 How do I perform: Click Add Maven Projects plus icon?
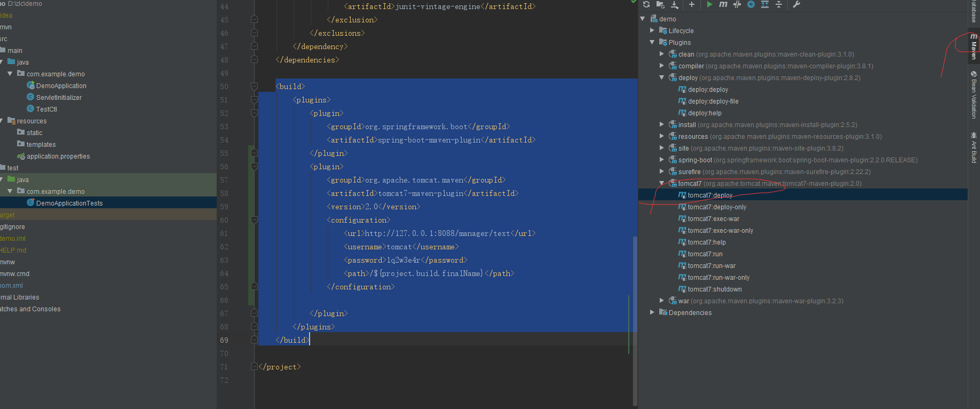tap(692, 5)
